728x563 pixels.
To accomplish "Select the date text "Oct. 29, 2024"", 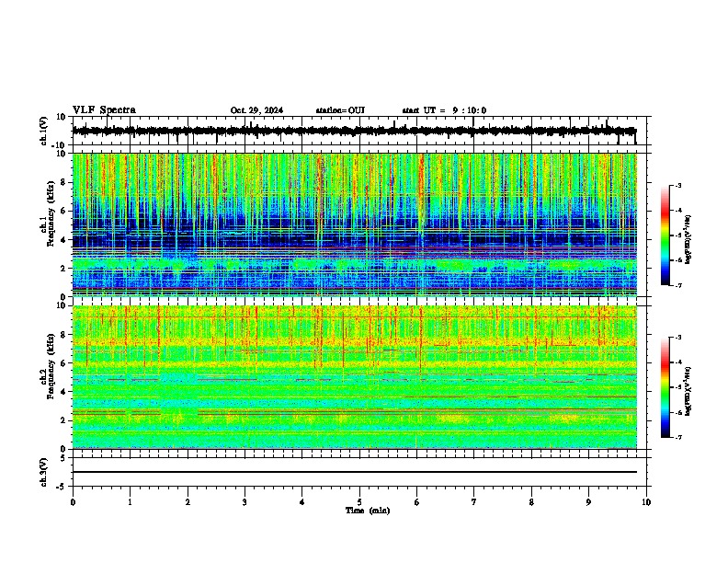I will coord(256,110).
